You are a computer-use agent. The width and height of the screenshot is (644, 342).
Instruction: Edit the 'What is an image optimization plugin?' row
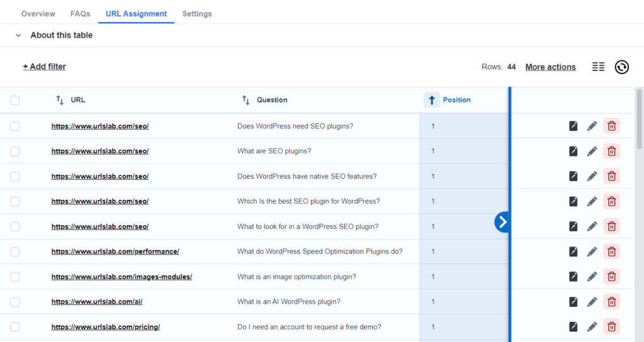592,277
